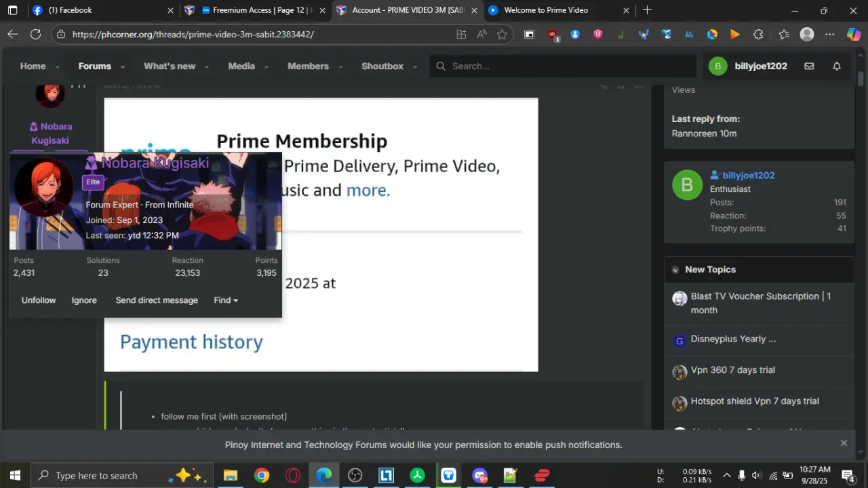Click the search magnifier icon in forum navbar

point(441,66)
